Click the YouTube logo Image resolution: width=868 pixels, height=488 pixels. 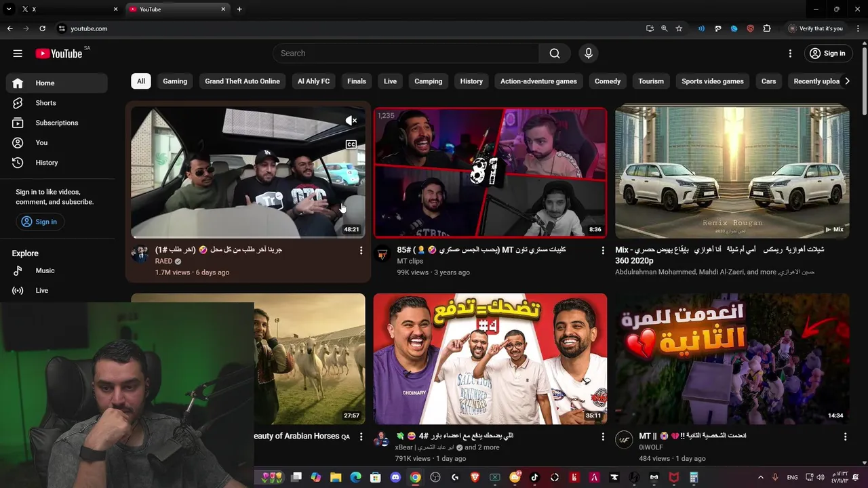(x=58, y=54)
